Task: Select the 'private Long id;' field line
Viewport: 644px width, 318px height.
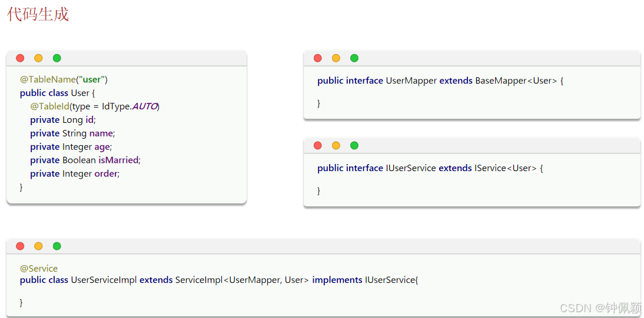Action: pyautogui.click(x=63, y=120)
